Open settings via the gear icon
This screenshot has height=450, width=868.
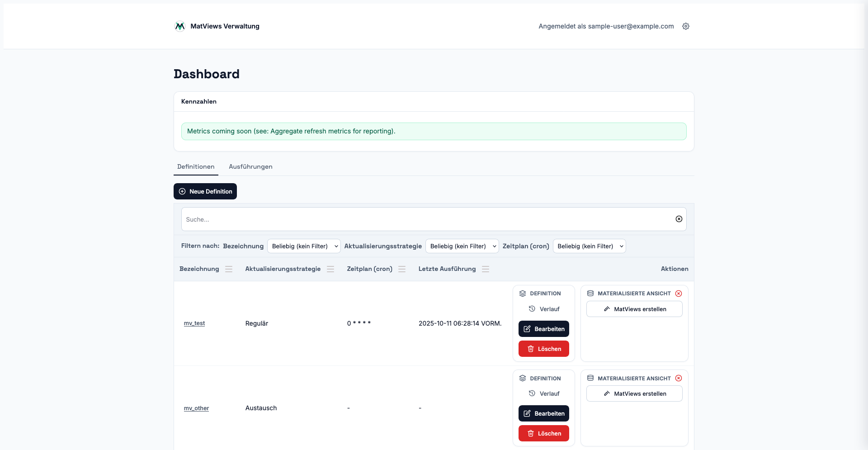[x=685, y=26]
